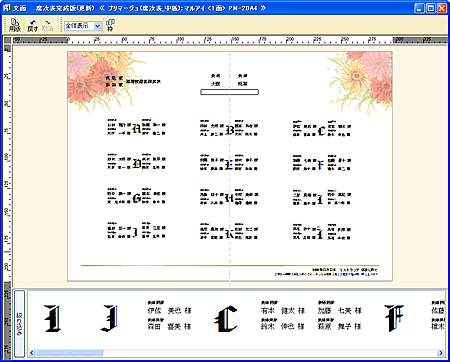Select table letter K on the seating chart
Viewport: 450px width, 362px height.
[x=229, y=234]
